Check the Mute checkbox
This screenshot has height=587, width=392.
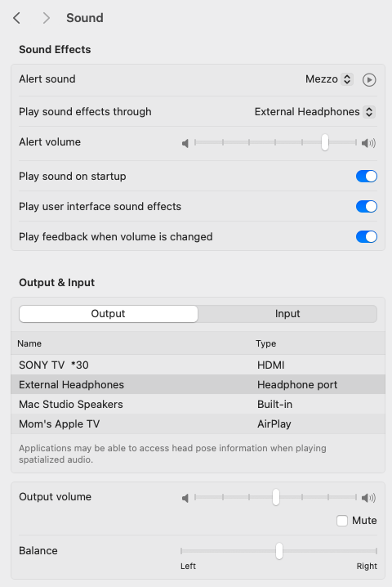point(342,521)
